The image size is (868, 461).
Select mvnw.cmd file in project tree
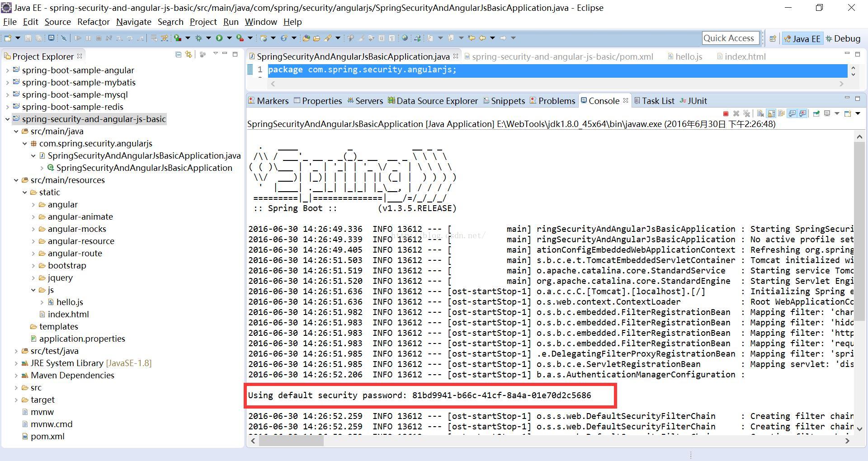[x=47, y=424]
